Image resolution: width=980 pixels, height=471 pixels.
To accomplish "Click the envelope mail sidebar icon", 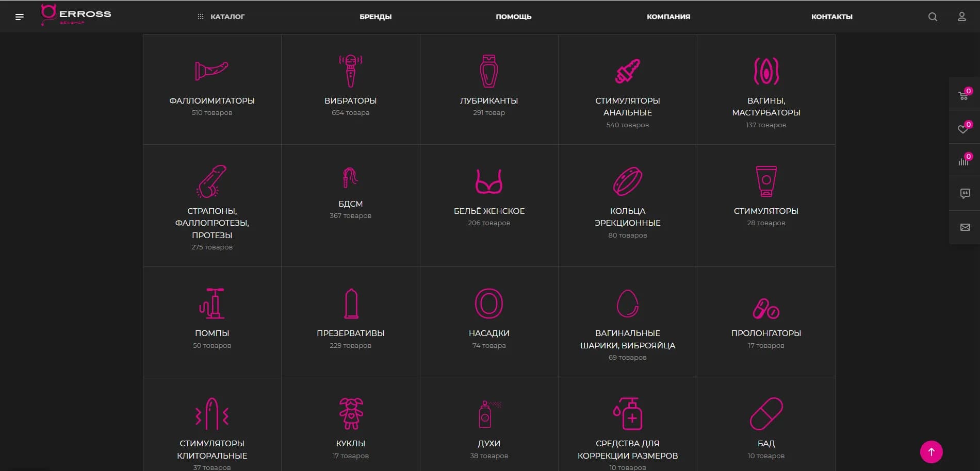I will click(965, 227).
